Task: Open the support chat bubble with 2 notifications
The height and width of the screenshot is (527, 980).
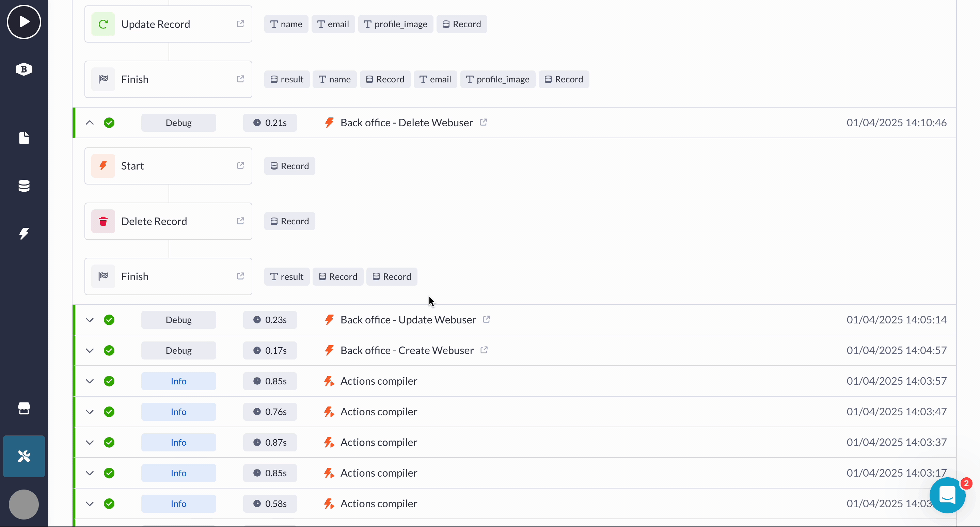Action: point(947,495)
